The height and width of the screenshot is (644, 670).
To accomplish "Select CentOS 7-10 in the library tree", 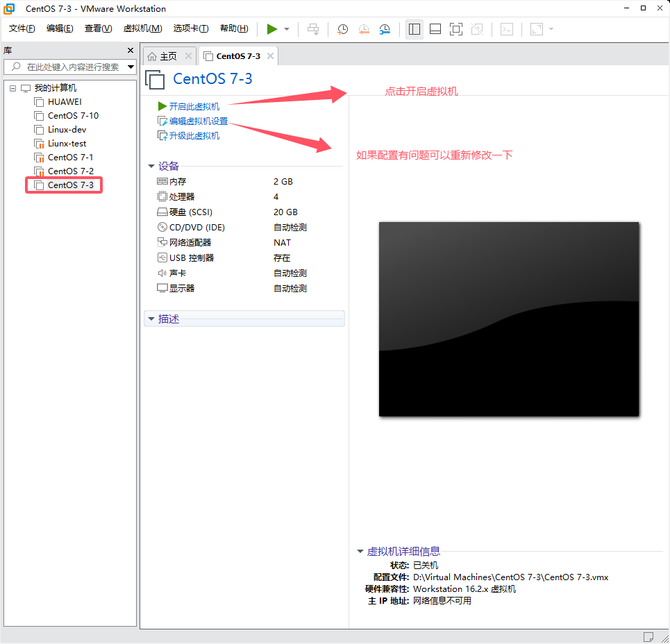I will click(73, 116).
